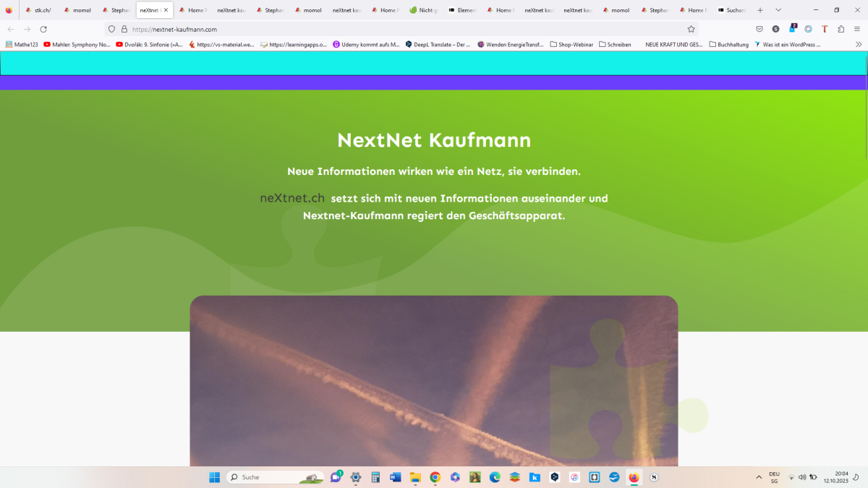Expand the list all tabs dropdown
868x488 pixels.
coord(778,10)
